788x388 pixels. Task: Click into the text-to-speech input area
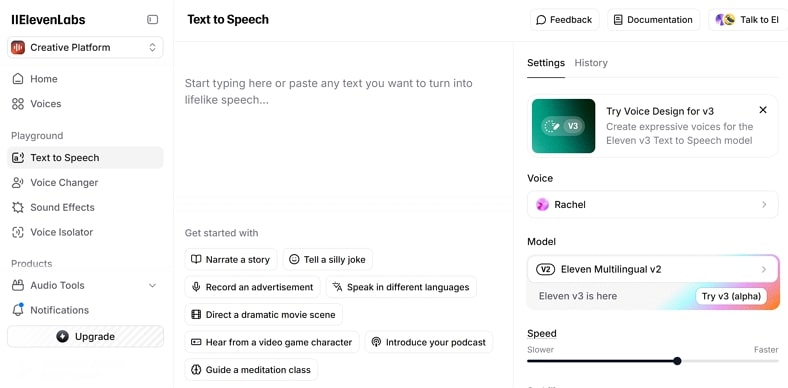click(x=343, y=121)
